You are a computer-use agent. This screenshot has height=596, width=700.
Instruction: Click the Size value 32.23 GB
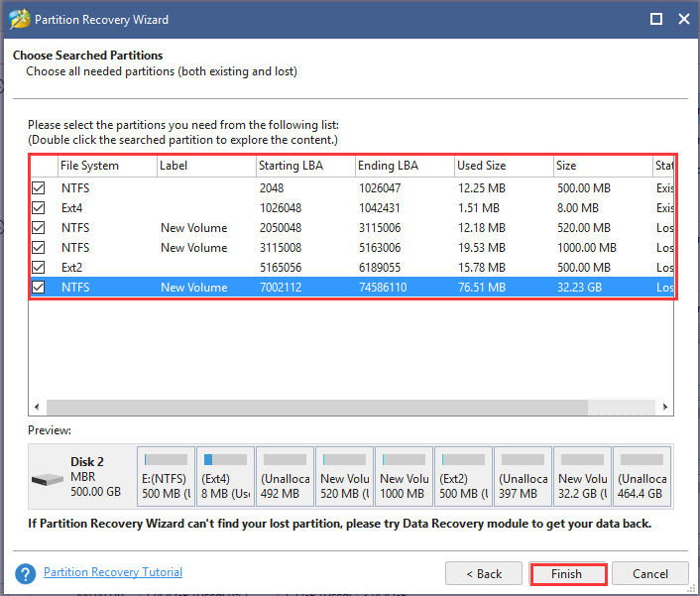coord(579,287)
